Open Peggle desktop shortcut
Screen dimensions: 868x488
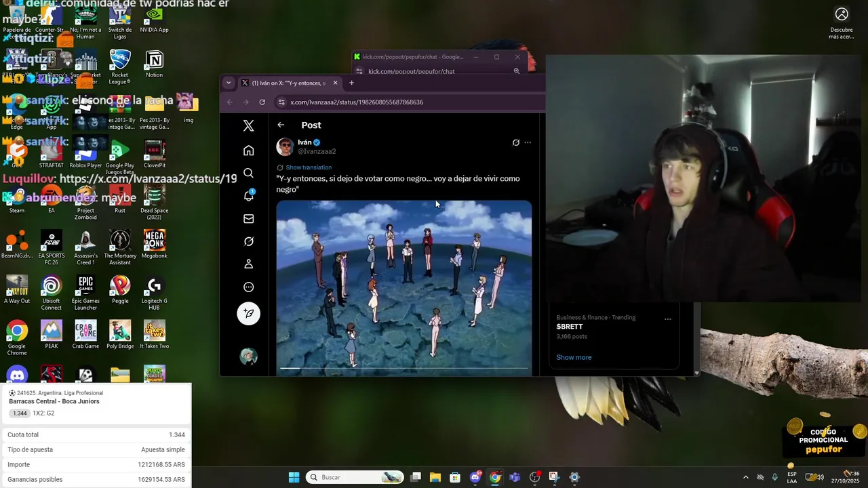tap(120, 289)
